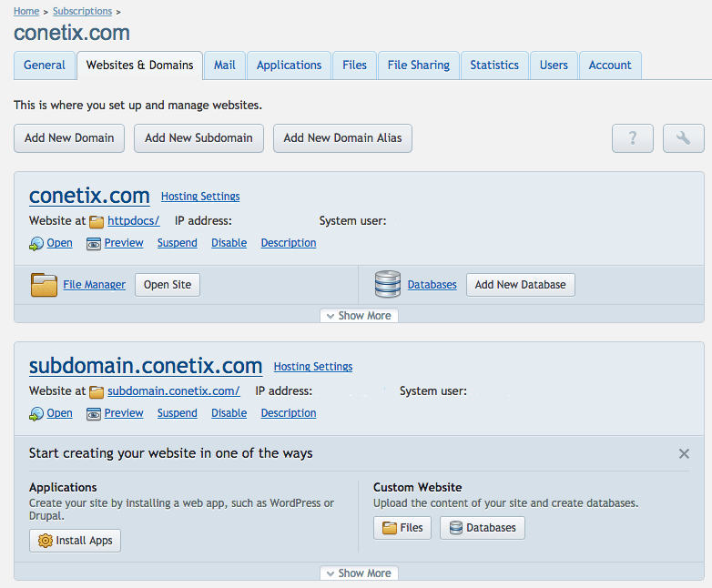Screen dimensions: 712x588
Task: Click Suspend under conetix.com
Action: [x=178, y=243]
